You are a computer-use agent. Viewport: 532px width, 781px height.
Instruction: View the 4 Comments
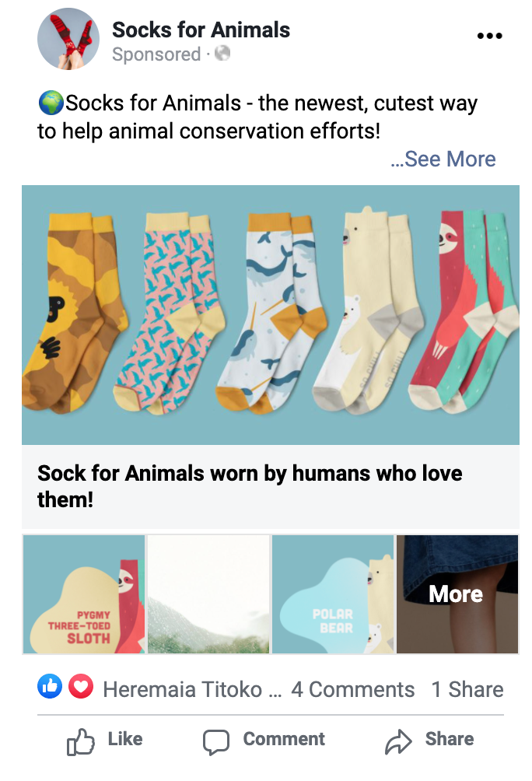pos(352,689)
